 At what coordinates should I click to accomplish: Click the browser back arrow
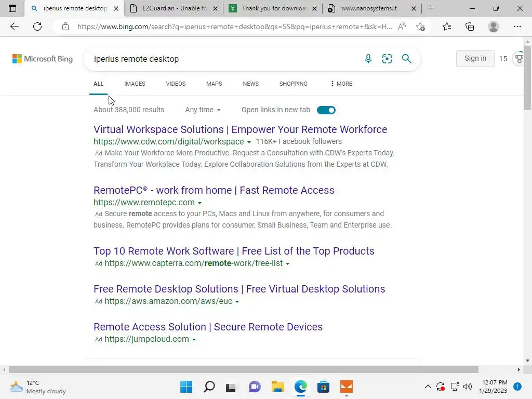point(14,26)
